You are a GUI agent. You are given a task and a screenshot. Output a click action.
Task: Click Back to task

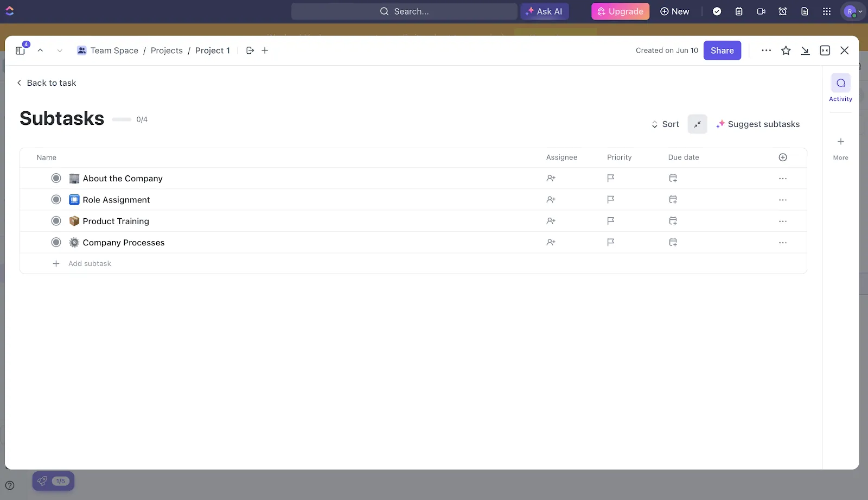point(46,83)
